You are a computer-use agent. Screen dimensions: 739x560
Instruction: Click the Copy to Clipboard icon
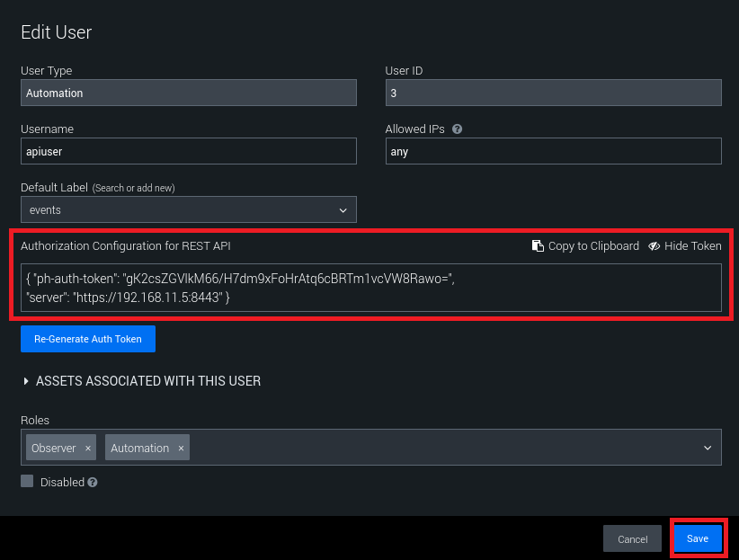tap(538, 246)
